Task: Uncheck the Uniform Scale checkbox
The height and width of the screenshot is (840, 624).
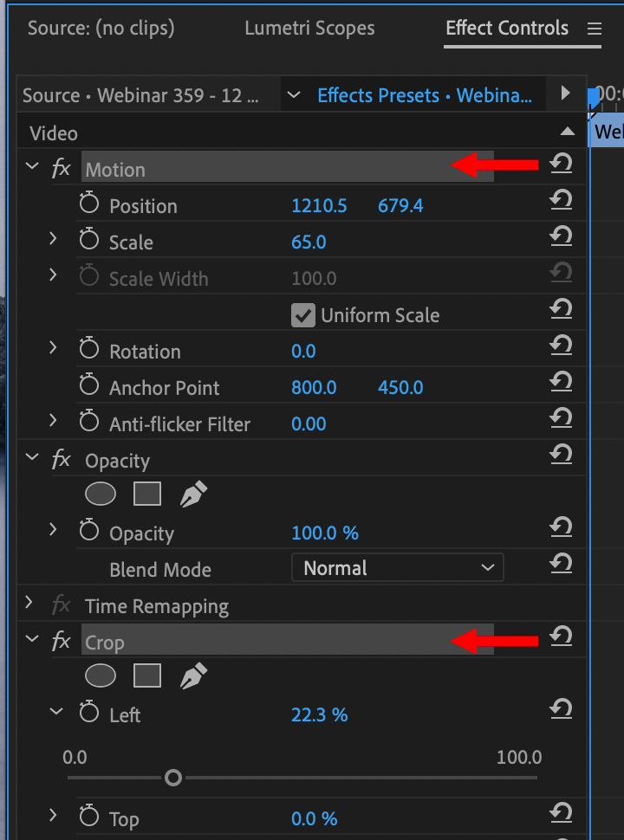Action: pyautogui.click(x=302, y=315)
